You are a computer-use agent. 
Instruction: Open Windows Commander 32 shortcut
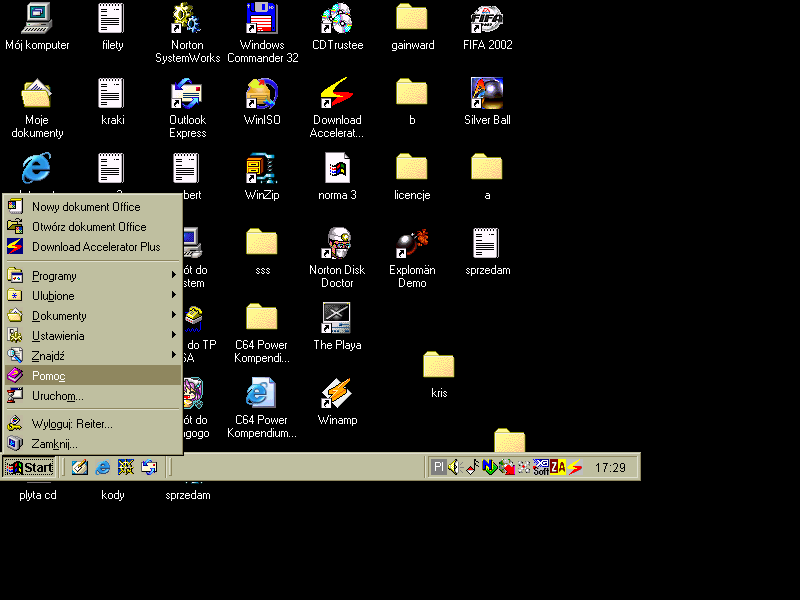(262, 19)
